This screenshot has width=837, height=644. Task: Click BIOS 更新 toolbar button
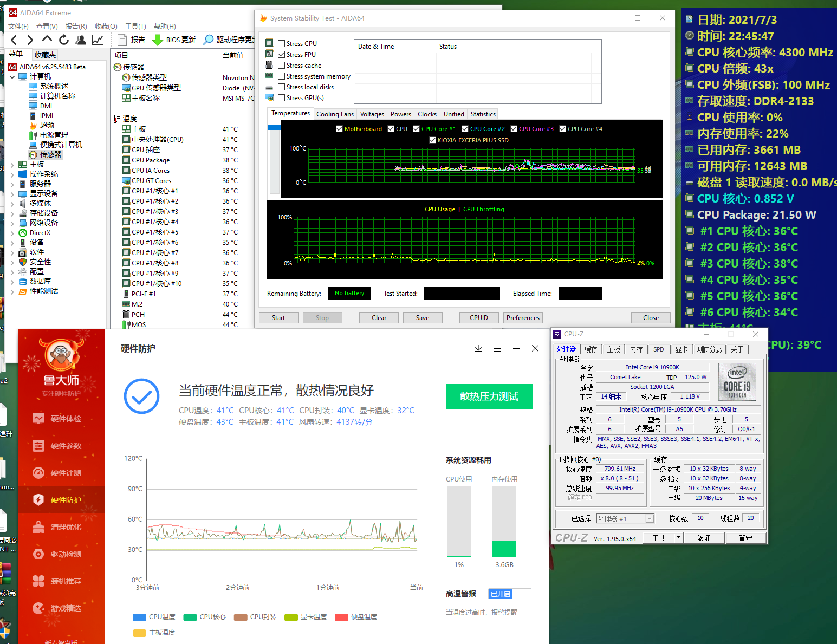point(174,40)
